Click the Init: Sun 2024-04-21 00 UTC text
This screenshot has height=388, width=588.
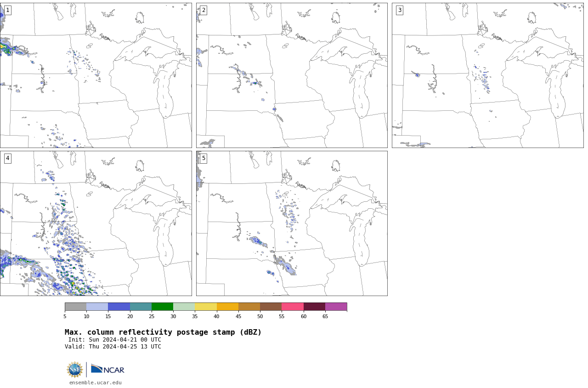point(115,340)
